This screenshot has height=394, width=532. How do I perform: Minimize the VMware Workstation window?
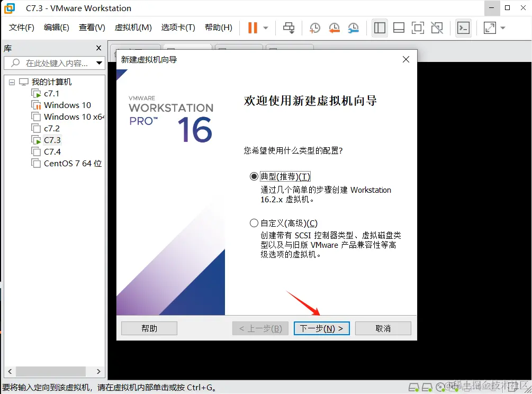[492, 8]
